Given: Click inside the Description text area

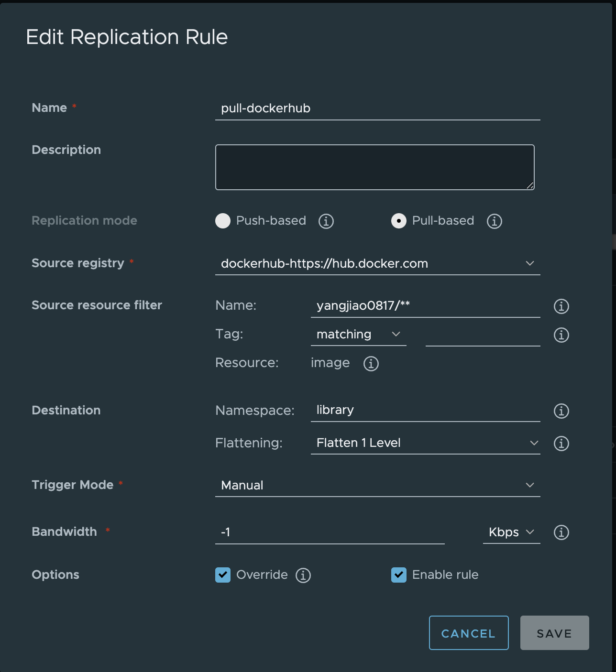Looking at the screenshot, I should point(374,167).
